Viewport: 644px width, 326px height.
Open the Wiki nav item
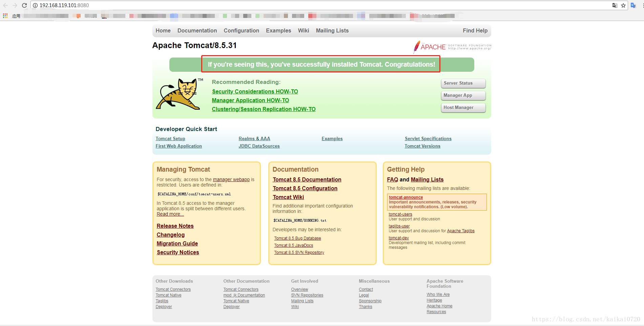click(304, 30)
